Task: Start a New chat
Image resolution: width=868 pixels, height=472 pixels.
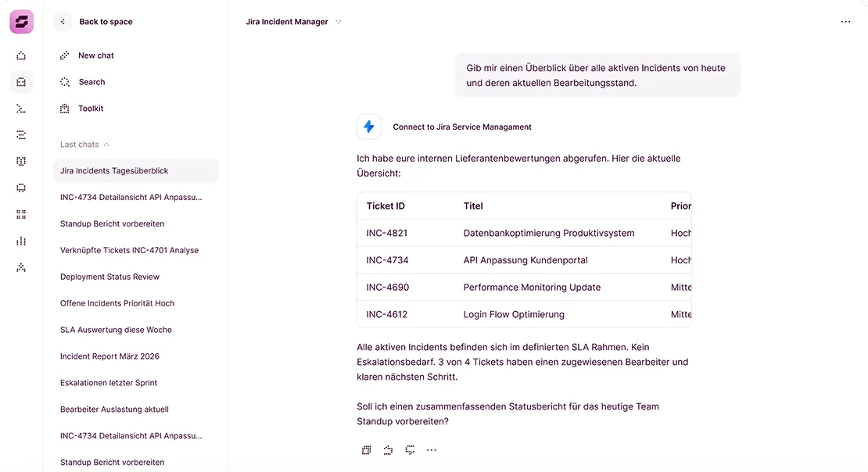Action: (95, 55)
